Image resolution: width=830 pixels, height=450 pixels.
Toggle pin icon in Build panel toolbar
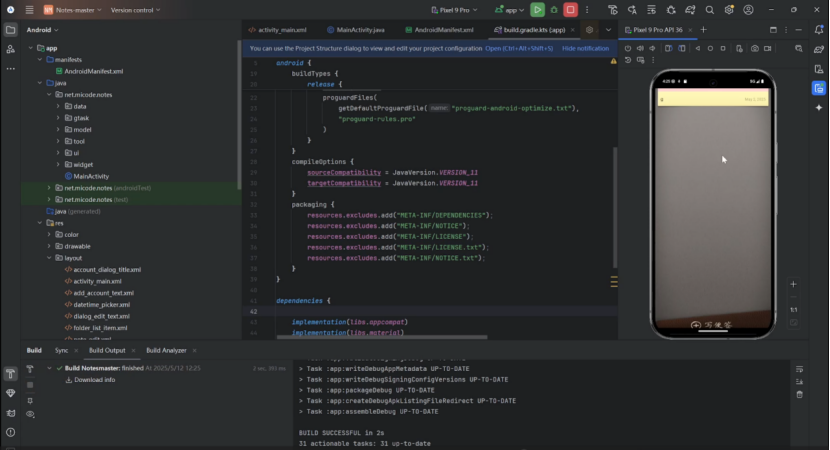pos(30,401)
